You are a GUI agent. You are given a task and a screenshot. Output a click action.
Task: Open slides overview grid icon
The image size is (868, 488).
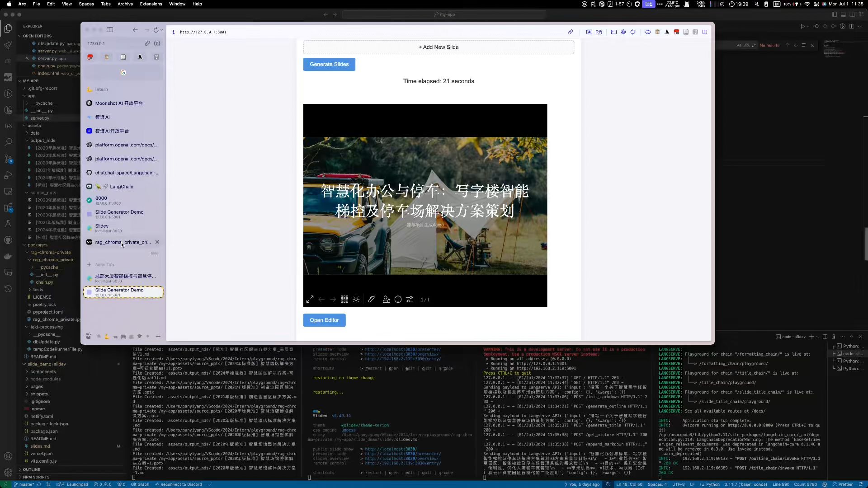point(344,300)
